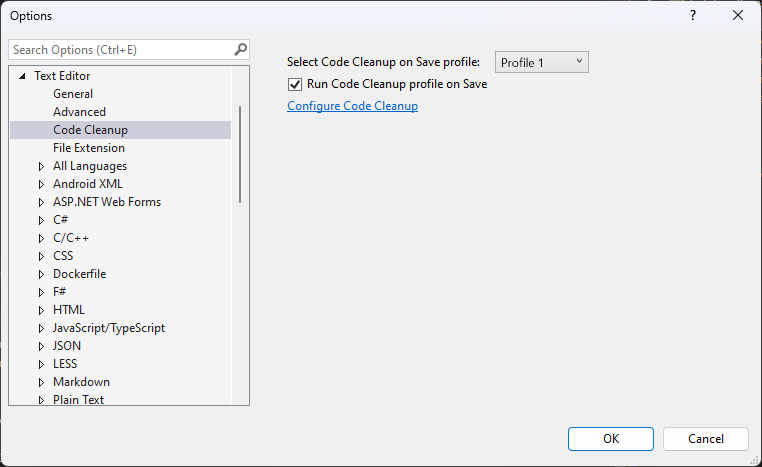Click the Cancel button
Viewport: 762px width, 467px height.
point(706,439)
